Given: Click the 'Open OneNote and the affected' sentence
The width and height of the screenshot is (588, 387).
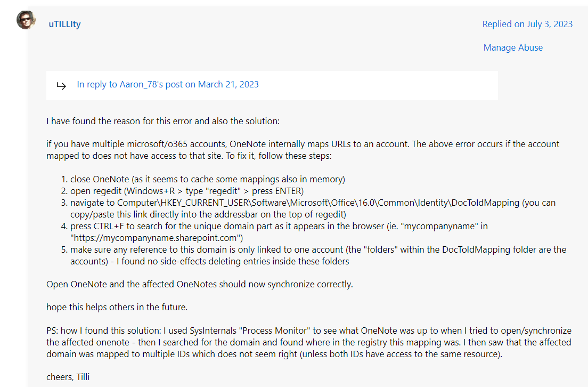Looking at the screenshot, I should click(199, 284).
